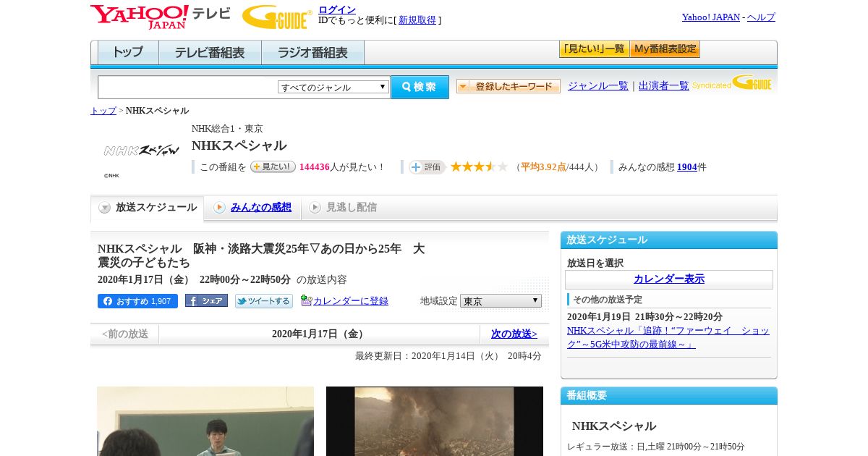Click the 検索 search button
The width and height of the screenshot is (868, 456).
coord(420,87)
